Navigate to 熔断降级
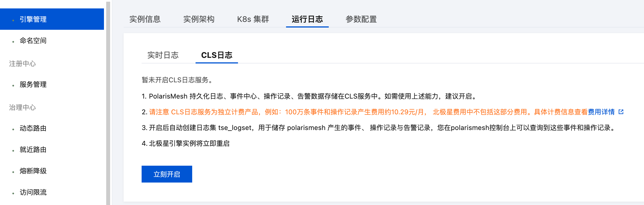644x205 pixels. (33, 171)
